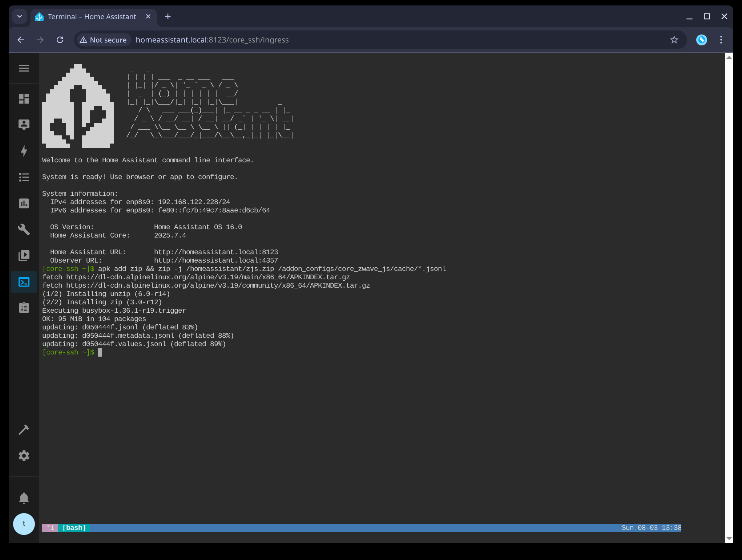Open Settings using the gear icon

(24, 456)
